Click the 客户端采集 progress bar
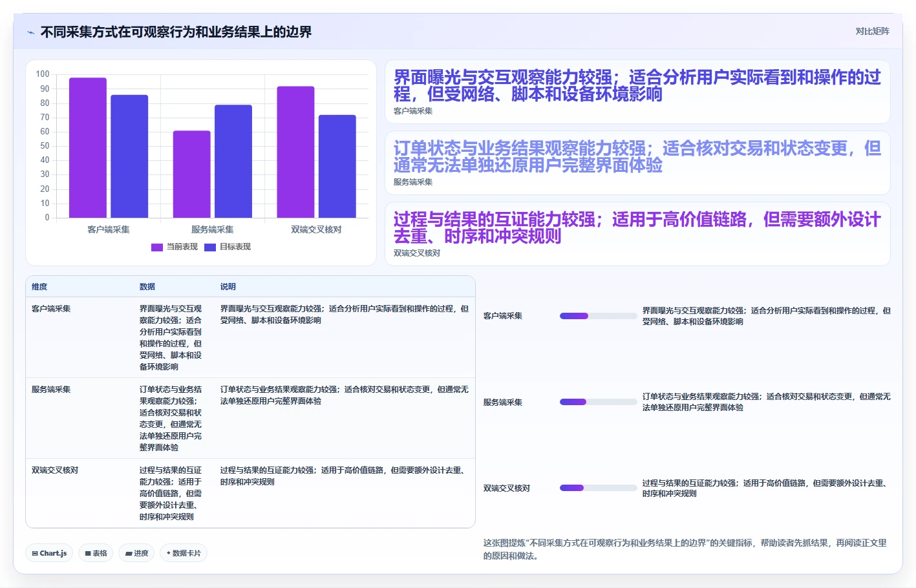The image size is (916, 588). [599, 316]
